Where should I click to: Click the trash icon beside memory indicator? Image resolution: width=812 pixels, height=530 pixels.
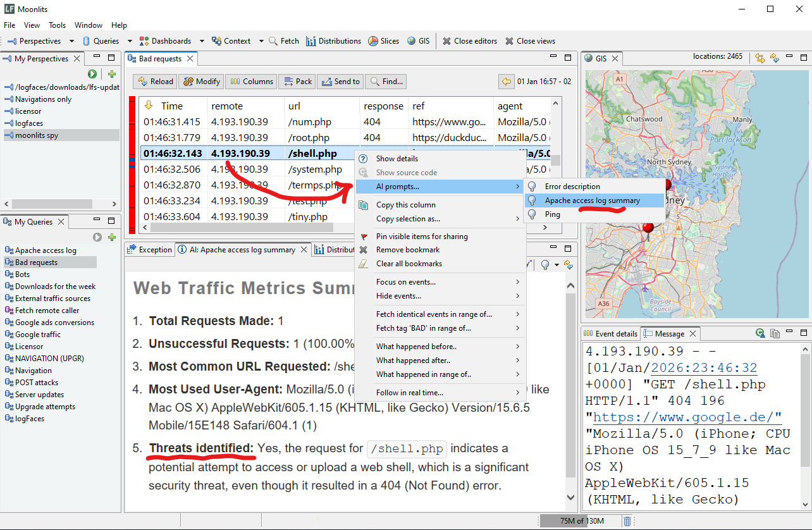click(627, 521)
